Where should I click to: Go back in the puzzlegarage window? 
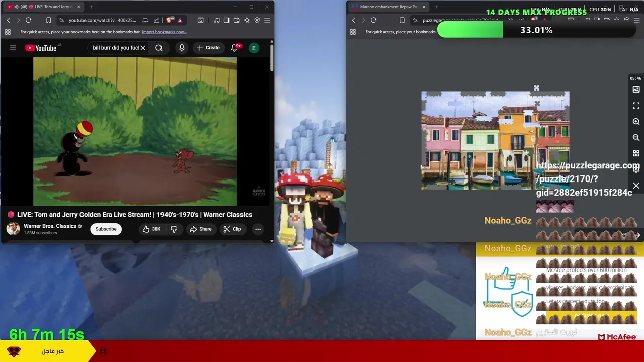click(x=353, y=20)
